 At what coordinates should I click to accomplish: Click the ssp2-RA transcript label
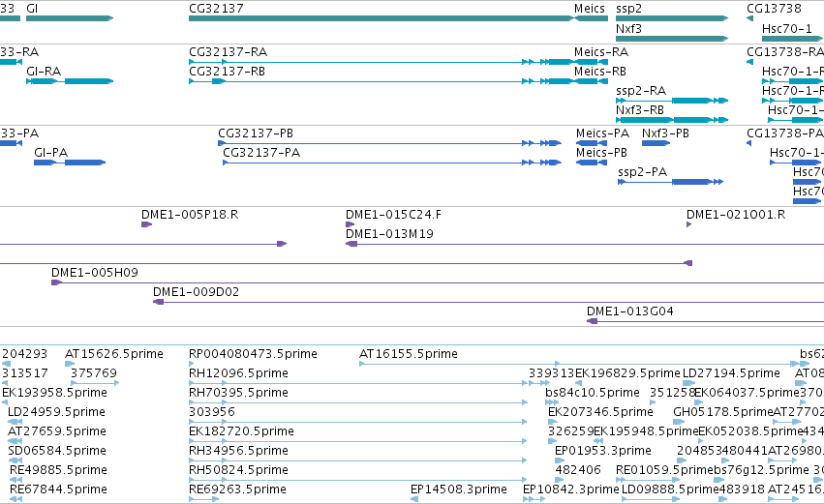(x=641, y=91)
